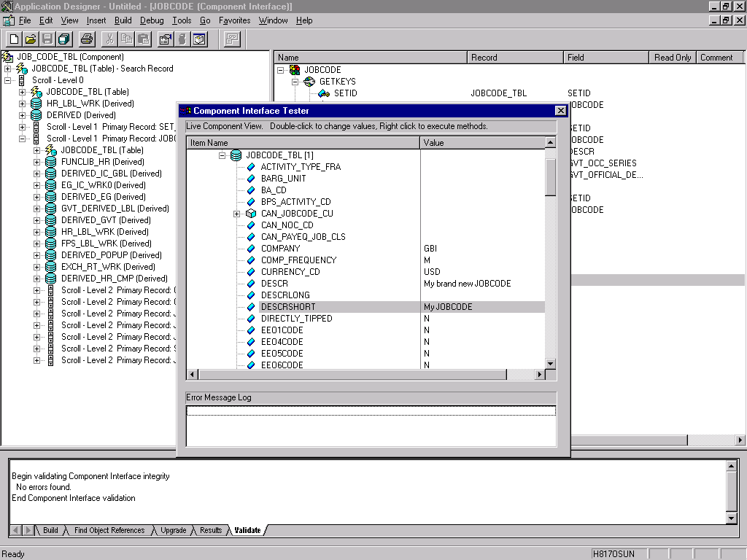Viewport: 747px width, 560px height.
Task: Expand the CAN_JOBCODE_CU item in the tester
Action: click(x=236, y=213)
